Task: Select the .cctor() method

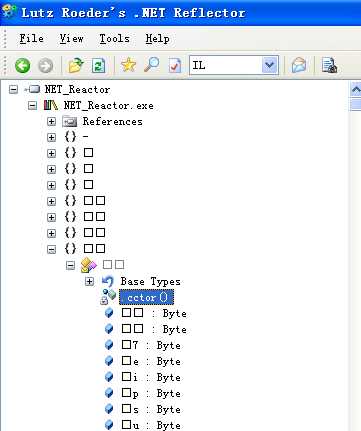Action: [x=146, y=297]
